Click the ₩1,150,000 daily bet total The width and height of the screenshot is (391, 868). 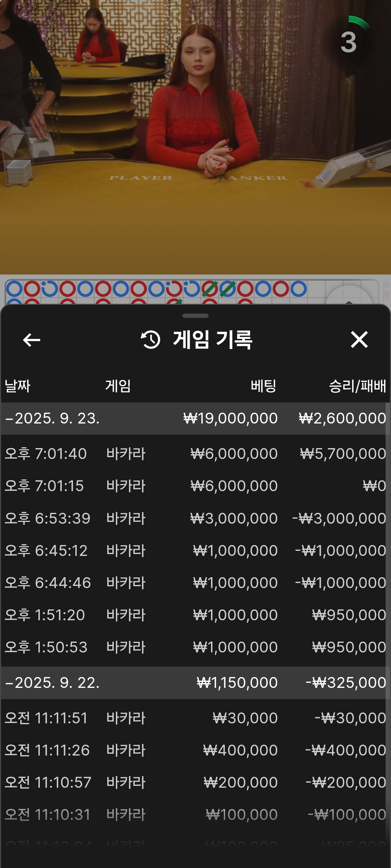[237, 683]
